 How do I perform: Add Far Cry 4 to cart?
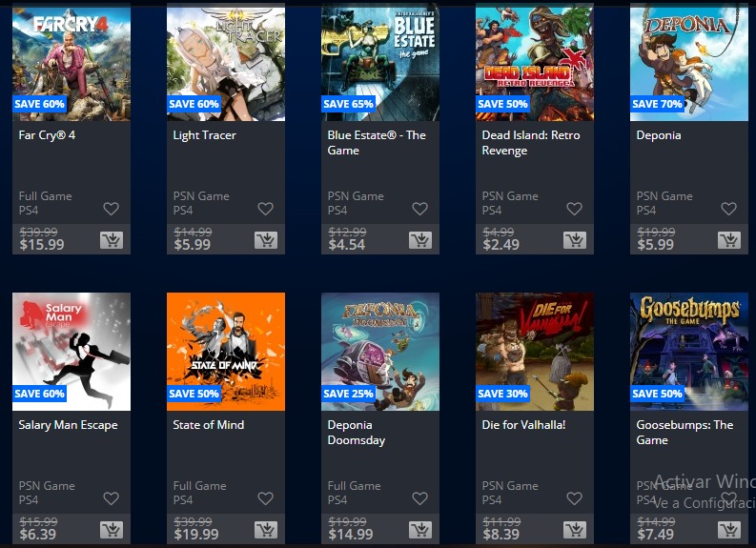pyautogui.click(x=112, y=240)
